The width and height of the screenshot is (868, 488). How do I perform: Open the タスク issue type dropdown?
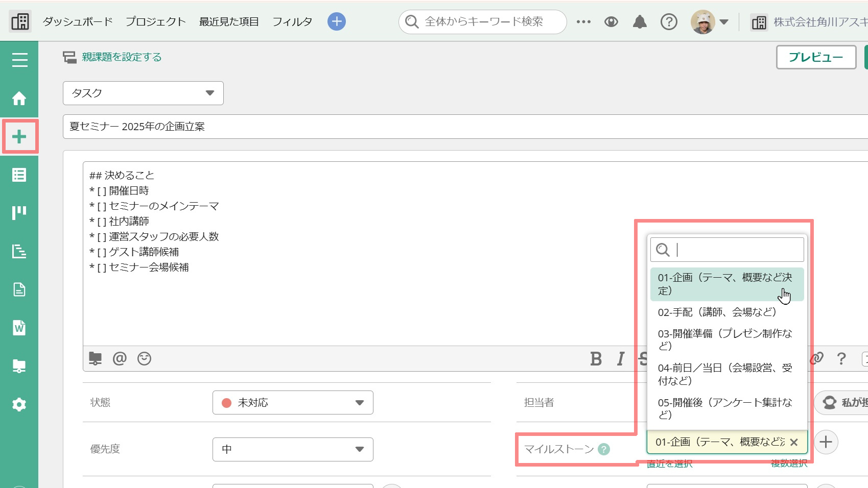pos(143,93)
